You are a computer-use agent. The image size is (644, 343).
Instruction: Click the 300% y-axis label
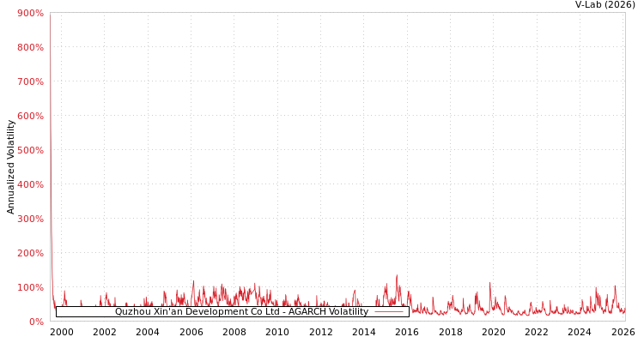pyautogui.click(x=30, y=219)
